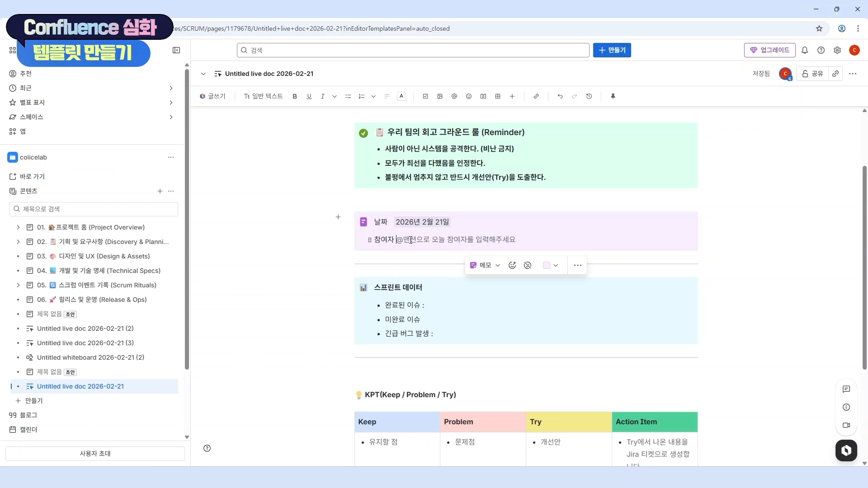Open the 일반 텍스트 text style dropdown

point(263,96)
